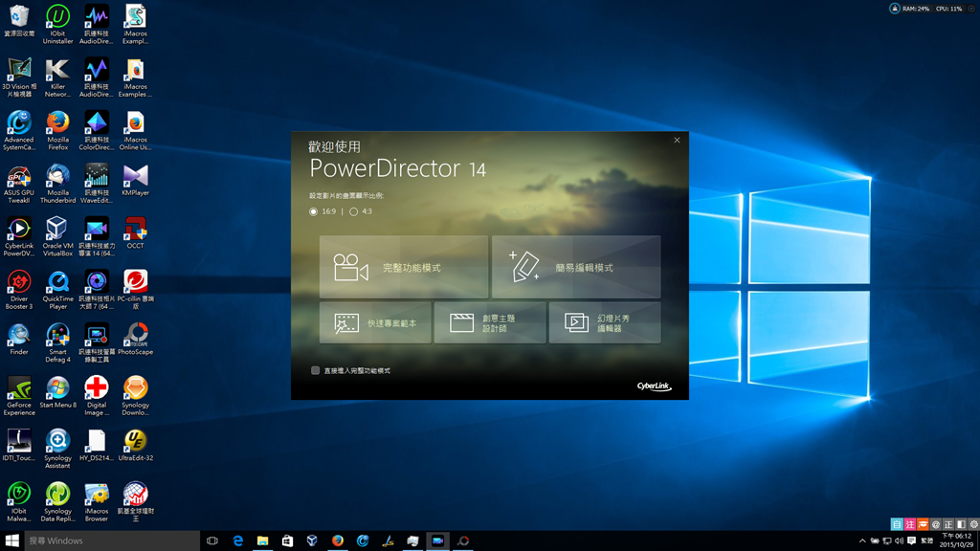Viewport: 980px width, 551px height.
Task: Select the Smart Defrag 4 desktop icon
Action: 57,343
